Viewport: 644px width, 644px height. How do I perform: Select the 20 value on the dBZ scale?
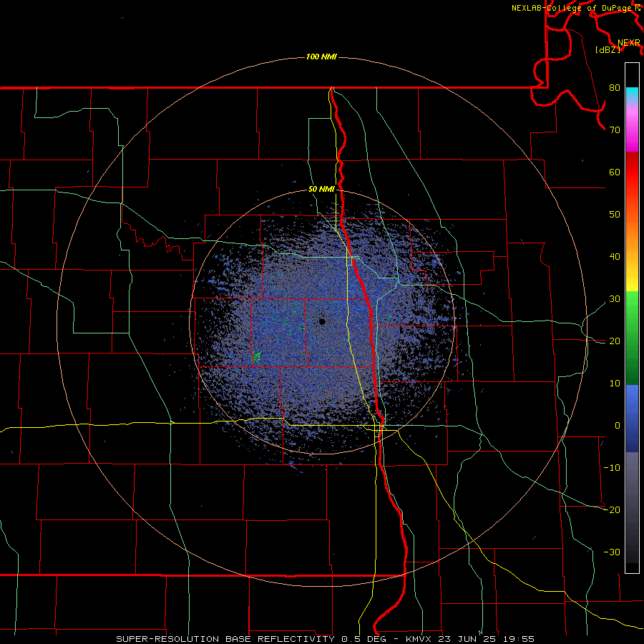pos(615,341)
